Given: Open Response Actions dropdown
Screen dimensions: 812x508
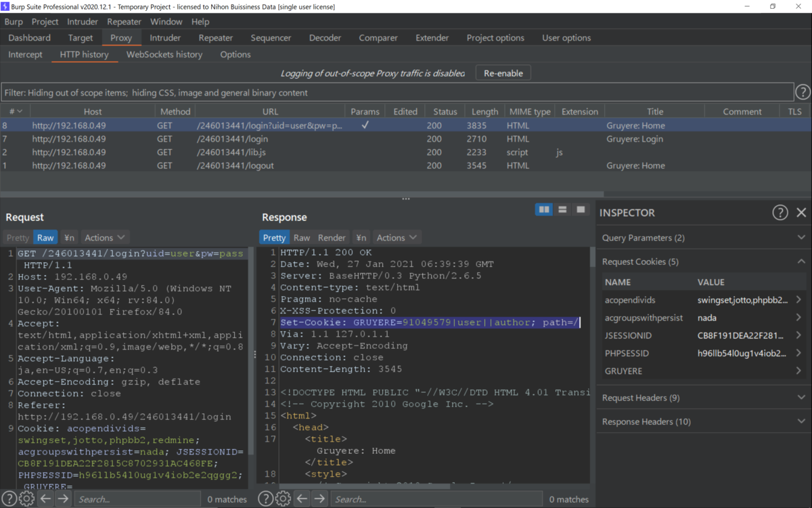Looking at the screenshot, I should click(x=397, y=238).
